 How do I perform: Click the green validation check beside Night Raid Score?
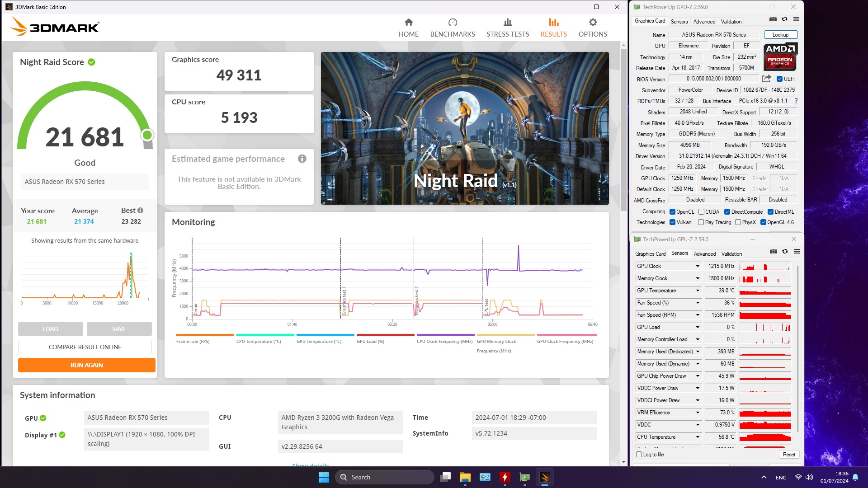click(91, 62)
